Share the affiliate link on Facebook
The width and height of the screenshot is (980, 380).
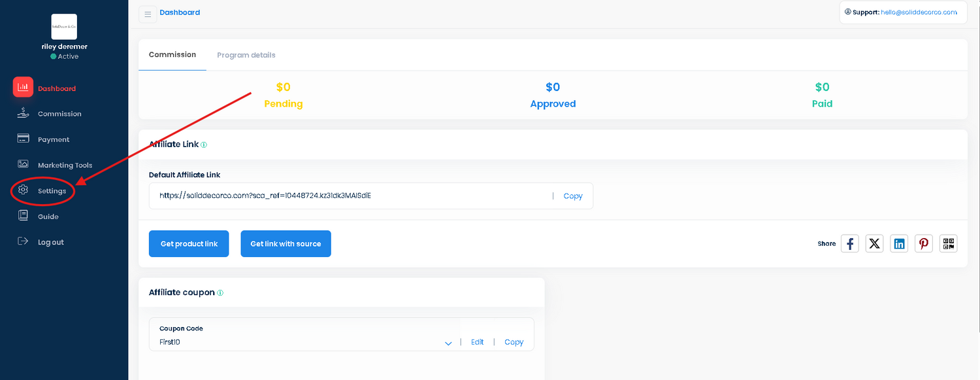[849, 243]
